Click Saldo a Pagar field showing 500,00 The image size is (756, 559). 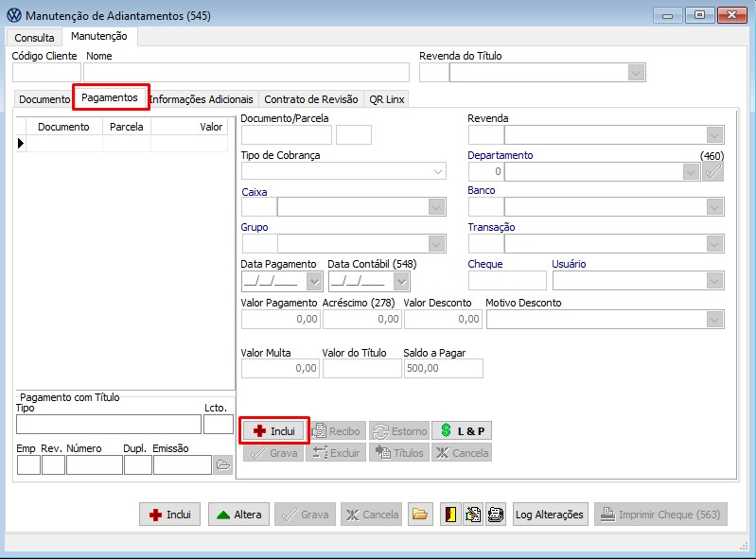click(x=444, y=368)
